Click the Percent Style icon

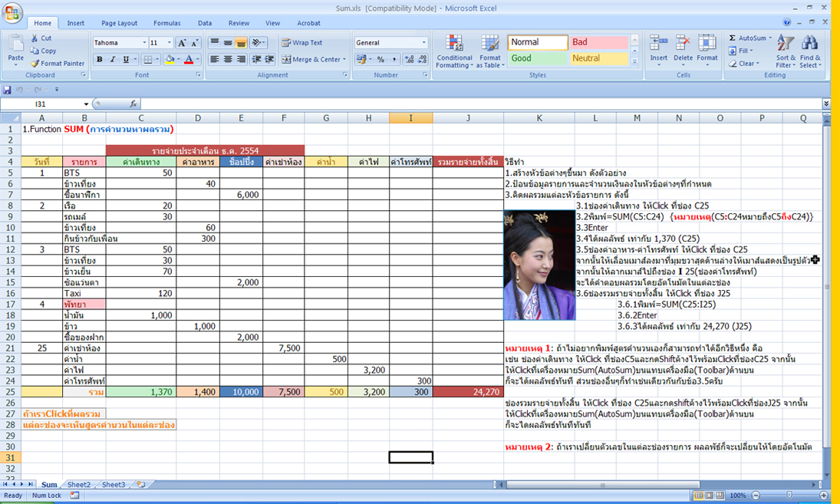381,59
